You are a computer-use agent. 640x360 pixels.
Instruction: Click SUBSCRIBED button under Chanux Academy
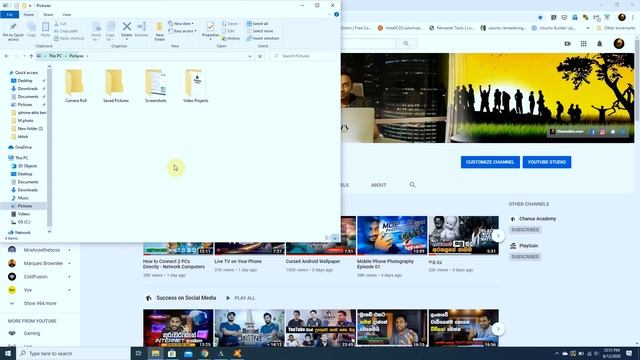525,230
